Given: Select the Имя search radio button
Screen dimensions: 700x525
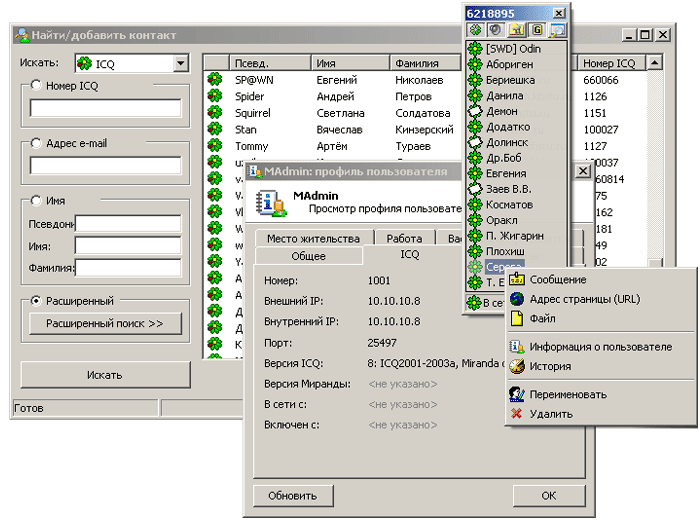Looking at the screenshot, I should [36, 200].
